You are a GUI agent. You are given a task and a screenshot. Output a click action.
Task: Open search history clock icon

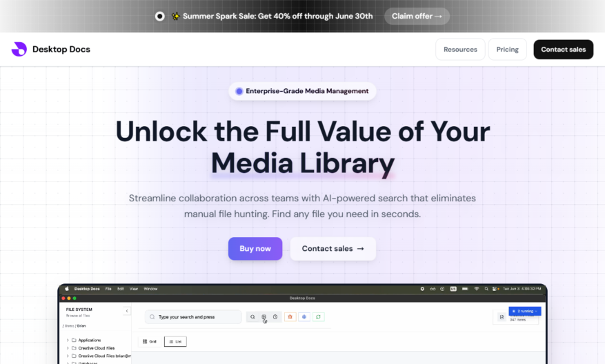pyautogui.click(x=275, y=317)
